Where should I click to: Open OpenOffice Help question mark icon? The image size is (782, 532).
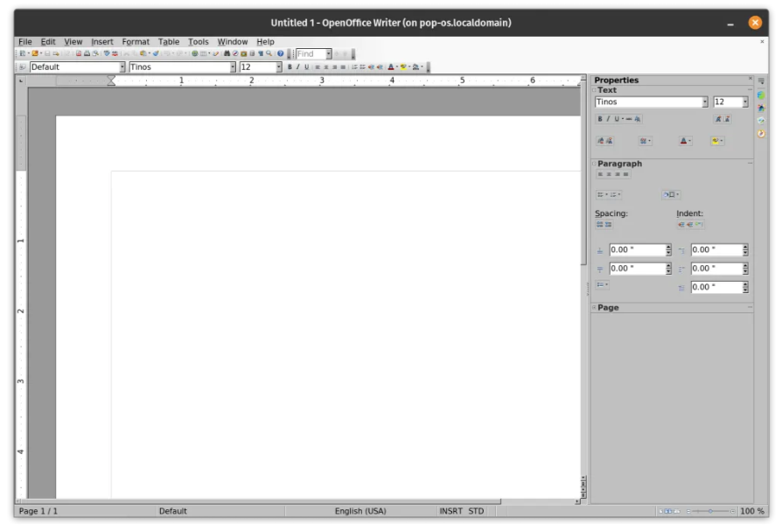(280, 53)
